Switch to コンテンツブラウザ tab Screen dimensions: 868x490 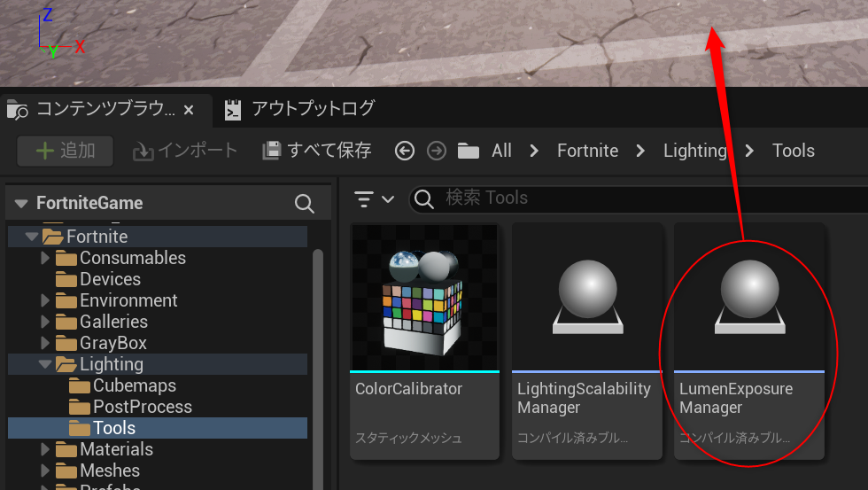tap(105, 109)
